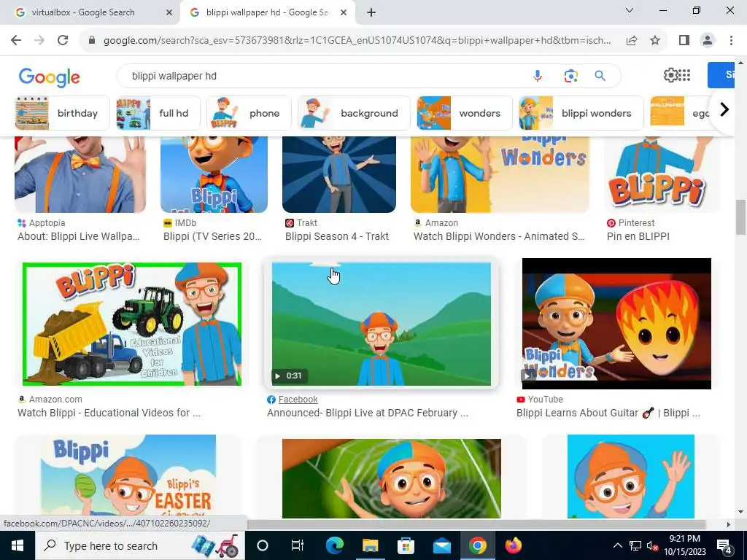Open Blippi Season 4 - Trakt result
Image resolution: width=747 pixels, height=560 pixels.
[337, 236]
